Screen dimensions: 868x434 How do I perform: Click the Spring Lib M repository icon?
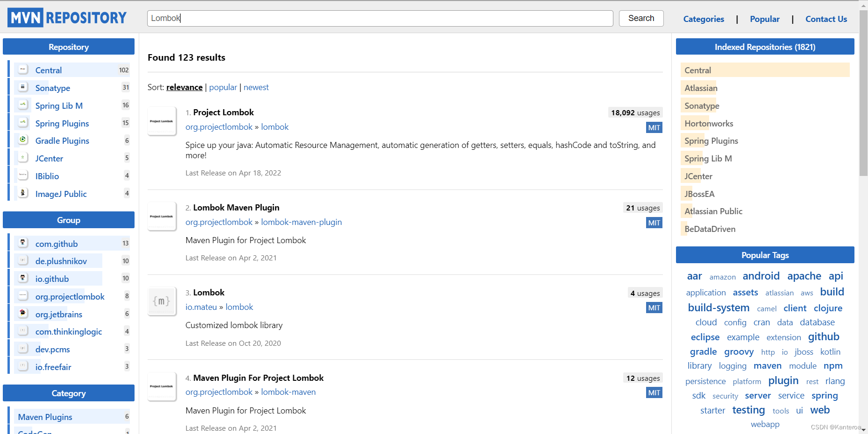point(23,105)
